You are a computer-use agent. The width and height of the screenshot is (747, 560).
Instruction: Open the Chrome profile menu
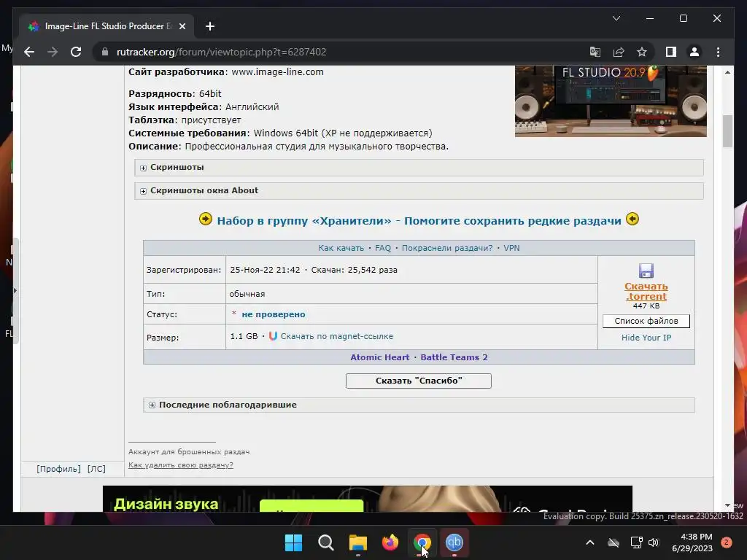pos(694,52)
